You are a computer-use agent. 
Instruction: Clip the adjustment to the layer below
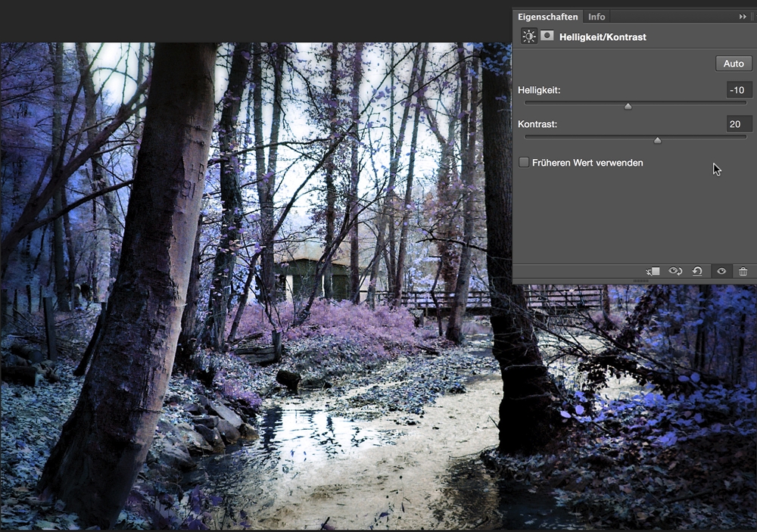[x=653, y=272]
